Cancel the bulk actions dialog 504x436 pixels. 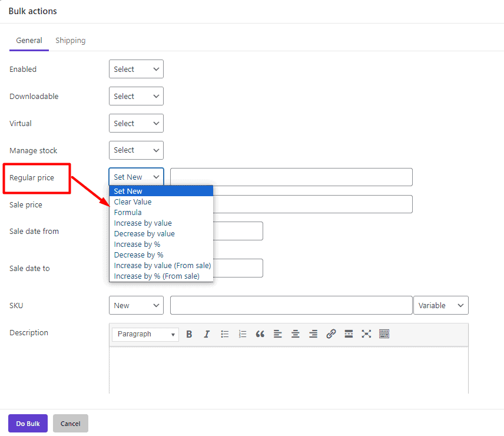pos(70,423)
